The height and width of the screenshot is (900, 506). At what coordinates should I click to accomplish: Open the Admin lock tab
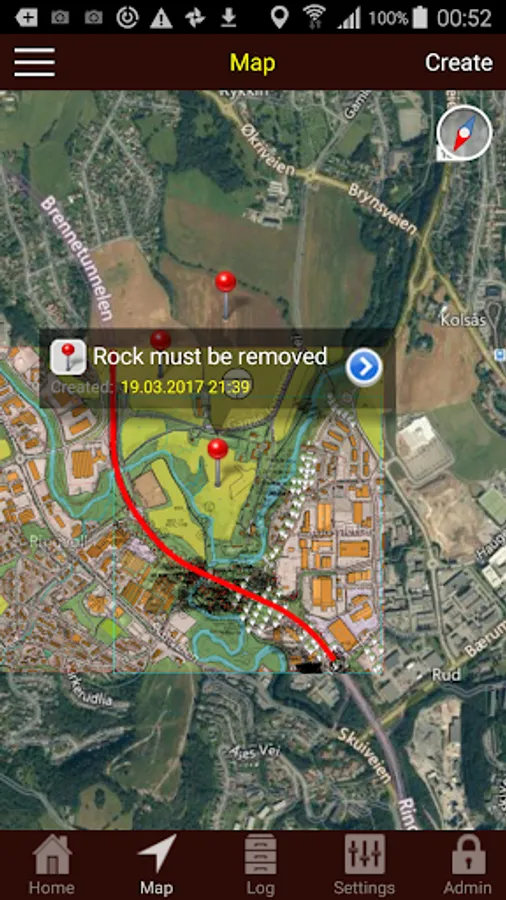(468, 866)
